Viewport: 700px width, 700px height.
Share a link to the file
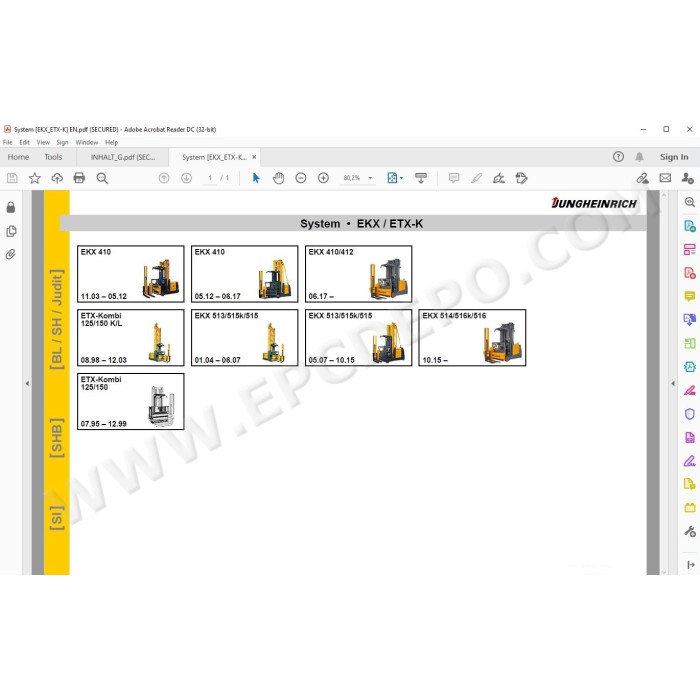click(x=642, y=178)
